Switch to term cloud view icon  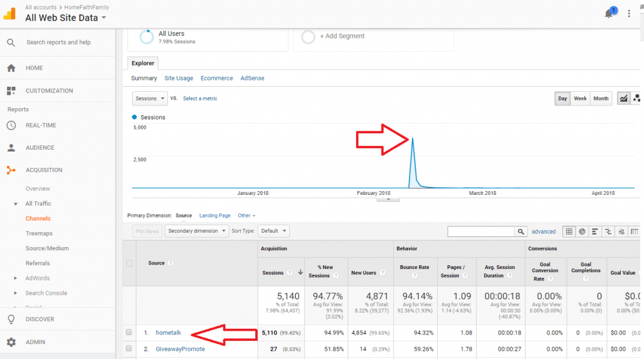(x=621, y=231)
